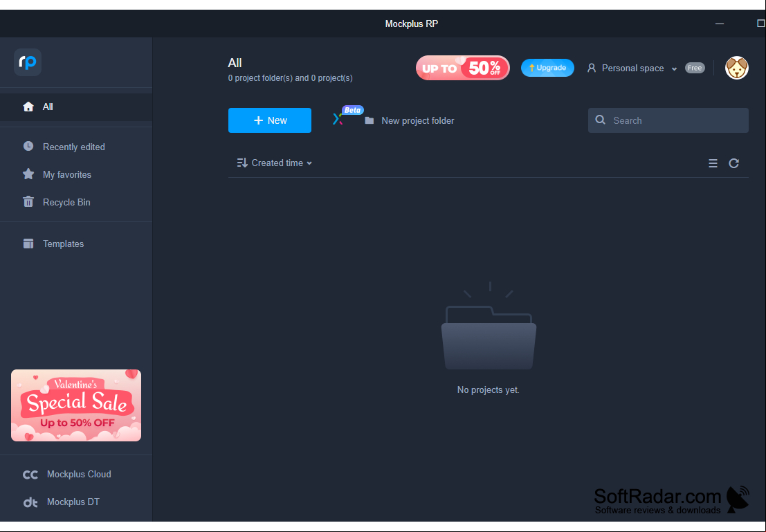Click the star icon for My favorites
The image size is (766, 532).
tap(28, 174)
